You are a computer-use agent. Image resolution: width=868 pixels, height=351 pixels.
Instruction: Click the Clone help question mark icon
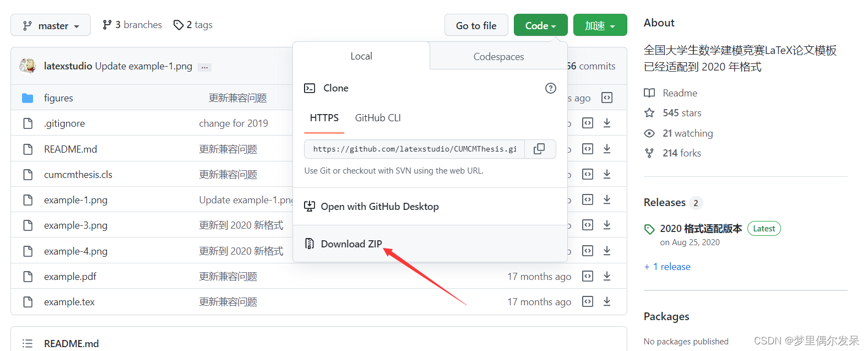[550, 88]
